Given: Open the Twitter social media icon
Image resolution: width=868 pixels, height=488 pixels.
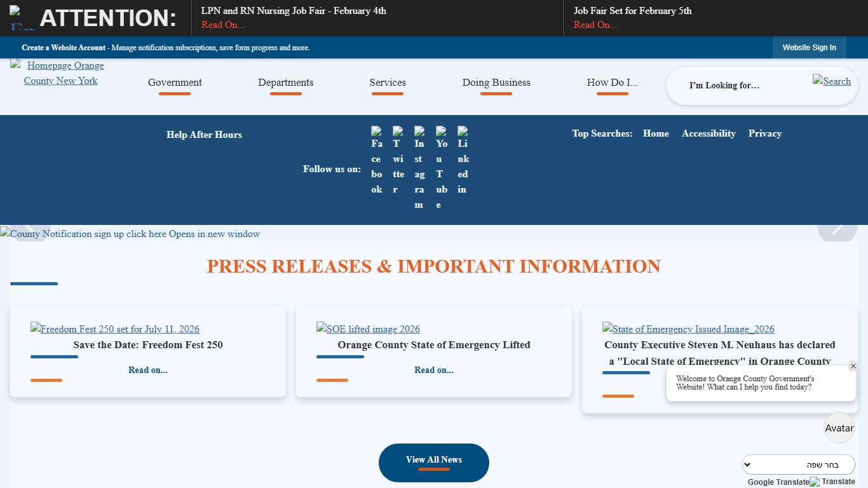Looking at the screenshot, I should [x=398, y=160].
